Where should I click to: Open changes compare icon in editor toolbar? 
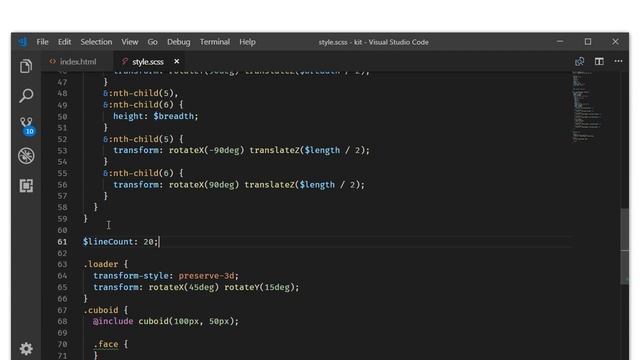click(x=579, y=62)
